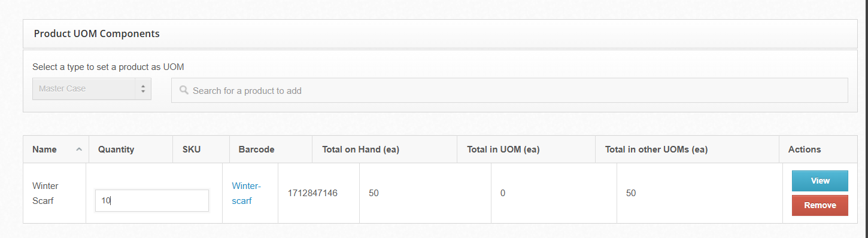868x238 pixels.
Task: Click the search magnifier icon
Action: [184, 90]
